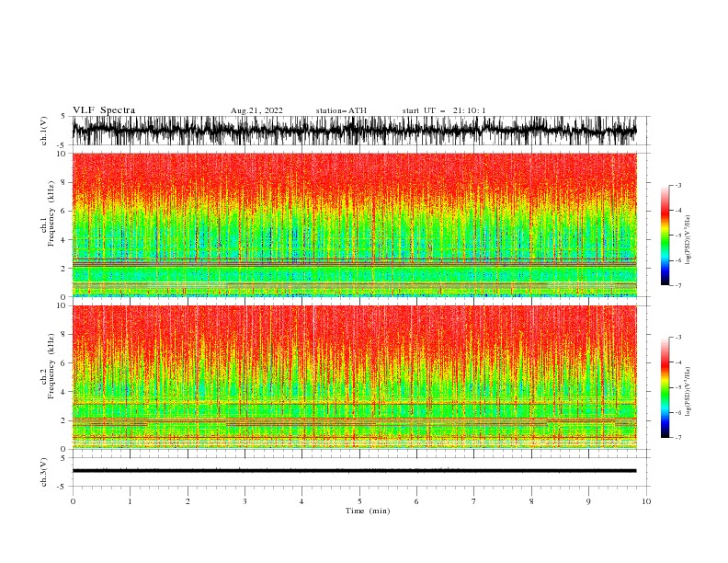Click the upper PSD color scale bar

click(665, 236)
